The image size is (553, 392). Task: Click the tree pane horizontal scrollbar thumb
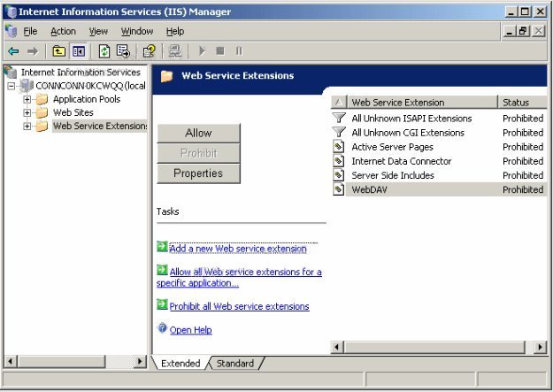coord(61,361)
